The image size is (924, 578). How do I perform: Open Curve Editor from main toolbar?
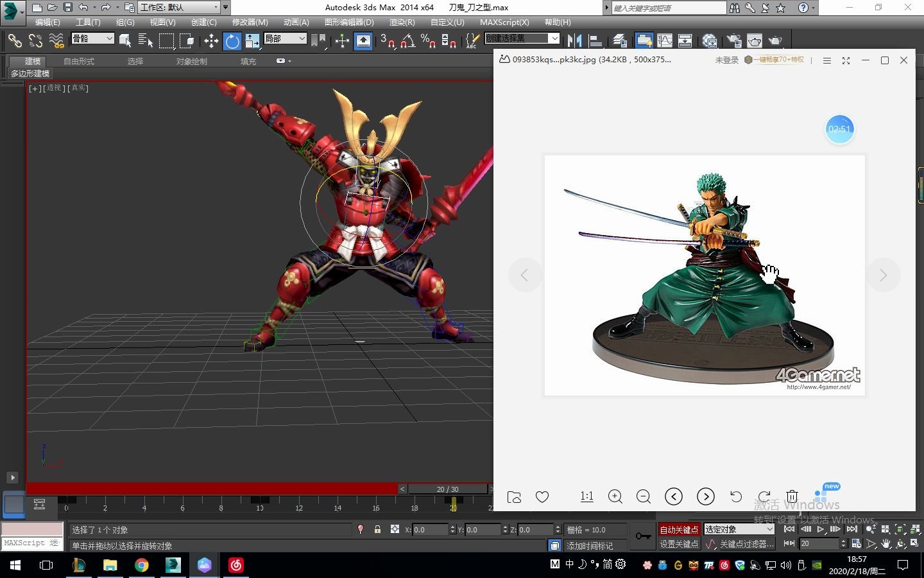[x=665, y=41]
